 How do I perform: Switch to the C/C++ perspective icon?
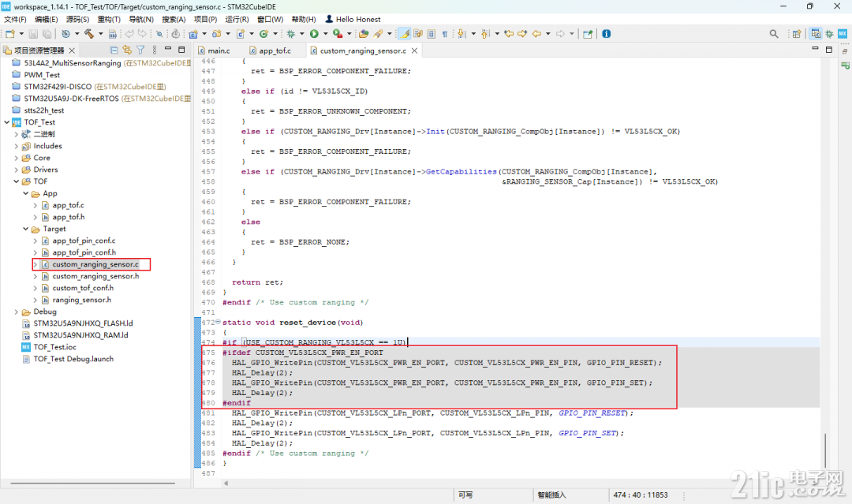point(816,34)
